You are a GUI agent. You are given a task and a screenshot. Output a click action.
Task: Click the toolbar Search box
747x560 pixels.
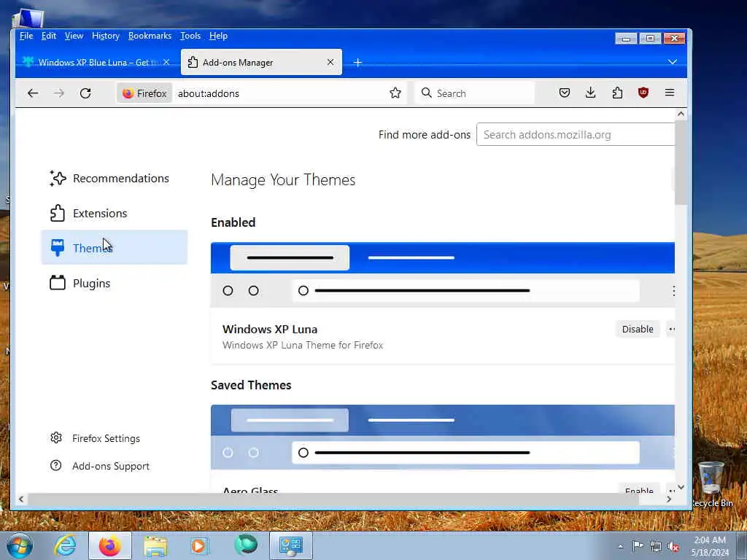tap(475, 93)
